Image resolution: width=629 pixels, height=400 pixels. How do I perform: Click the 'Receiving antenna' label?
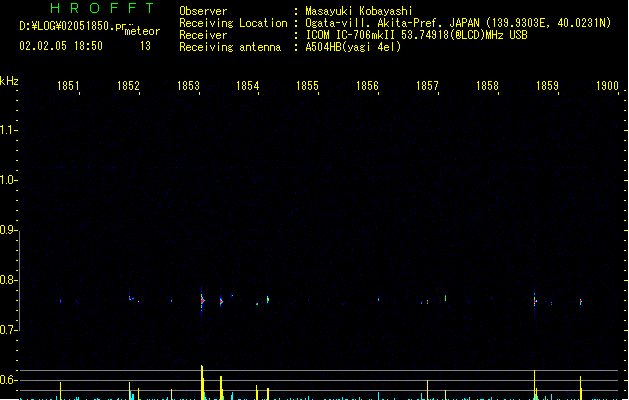(230, 47)
